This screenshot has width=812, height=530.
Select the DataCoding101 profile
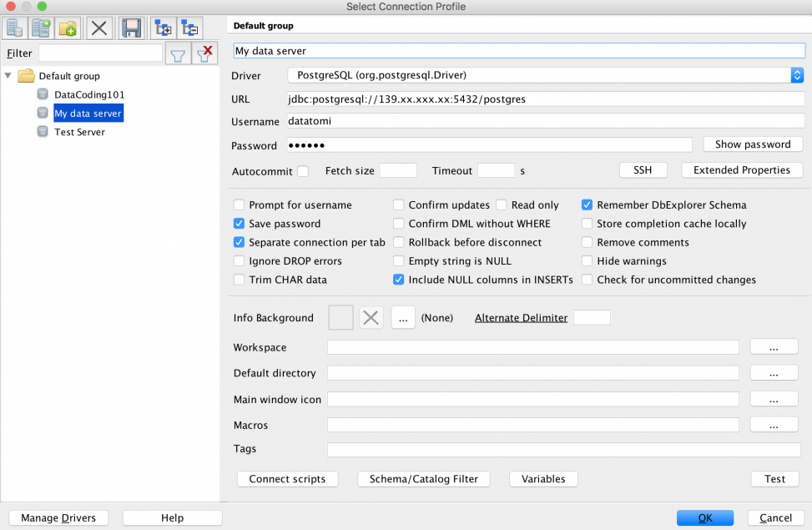(88, 95)
